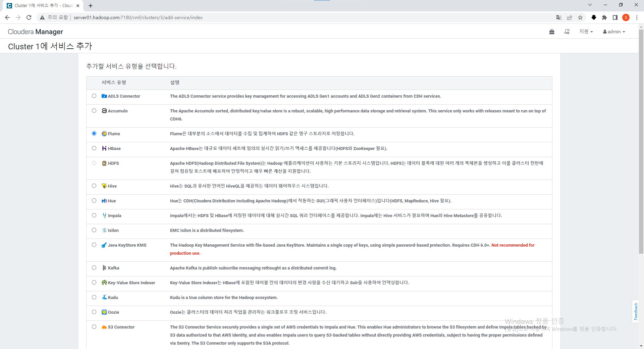Open the parcels gift box icon

[552, 32]
